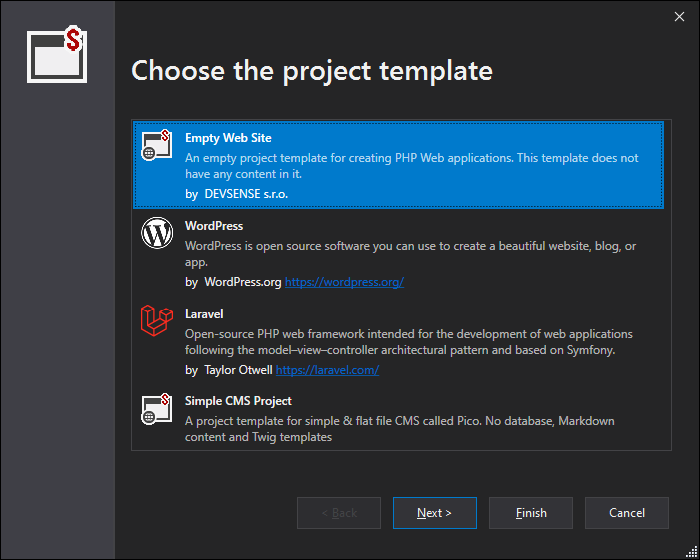Click the Empty Web Site template icon
Screen dimensions: 700x560
(x=157, y=145)
